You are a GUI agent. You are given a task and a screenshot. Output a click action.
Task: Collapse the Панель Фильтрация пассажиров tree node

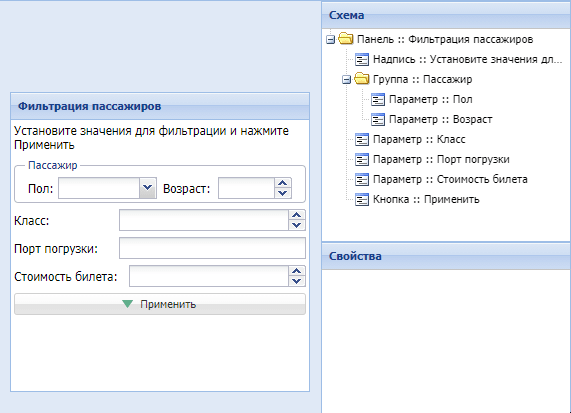click(x=330, y=39)
